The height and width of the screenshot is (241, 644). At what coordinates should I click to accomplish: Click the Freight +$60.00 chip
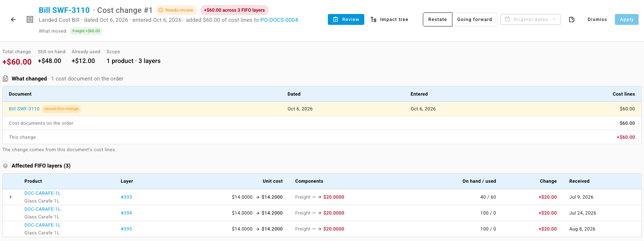pyautogui.click(x=86, y=31)
